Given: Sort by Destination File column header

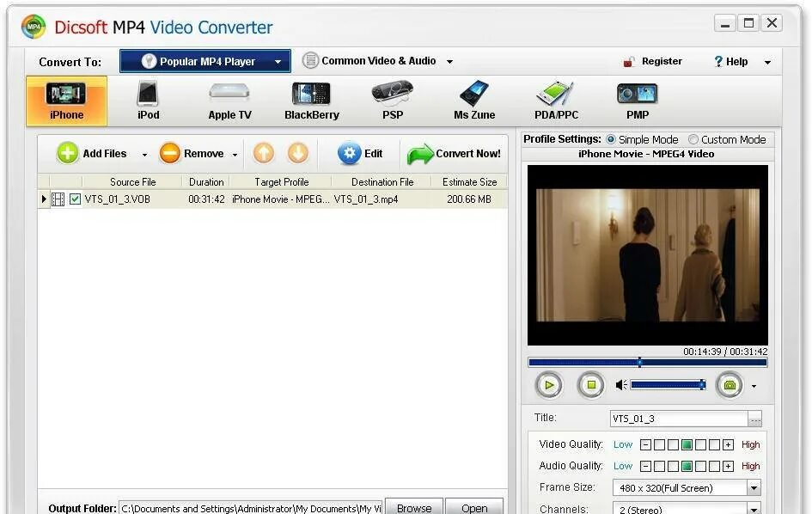Looking at the screenshot, I should click(x=382, y=182).
